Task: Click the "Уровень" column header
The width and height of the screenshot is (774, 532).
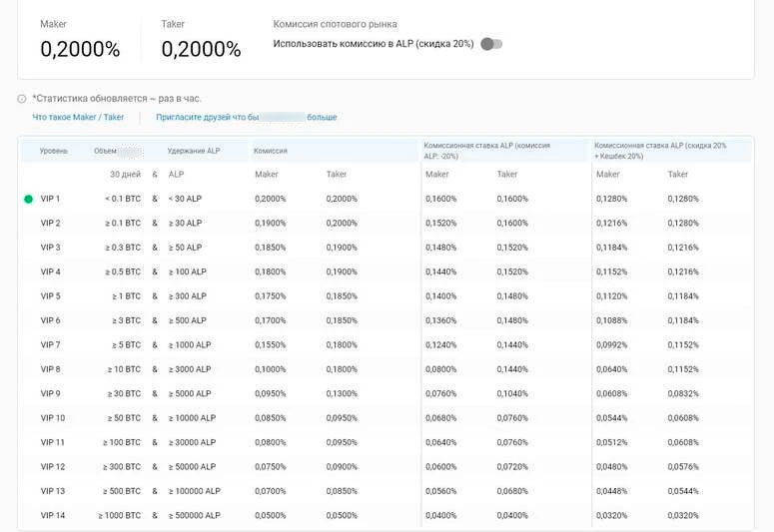Action: [54, 151]
